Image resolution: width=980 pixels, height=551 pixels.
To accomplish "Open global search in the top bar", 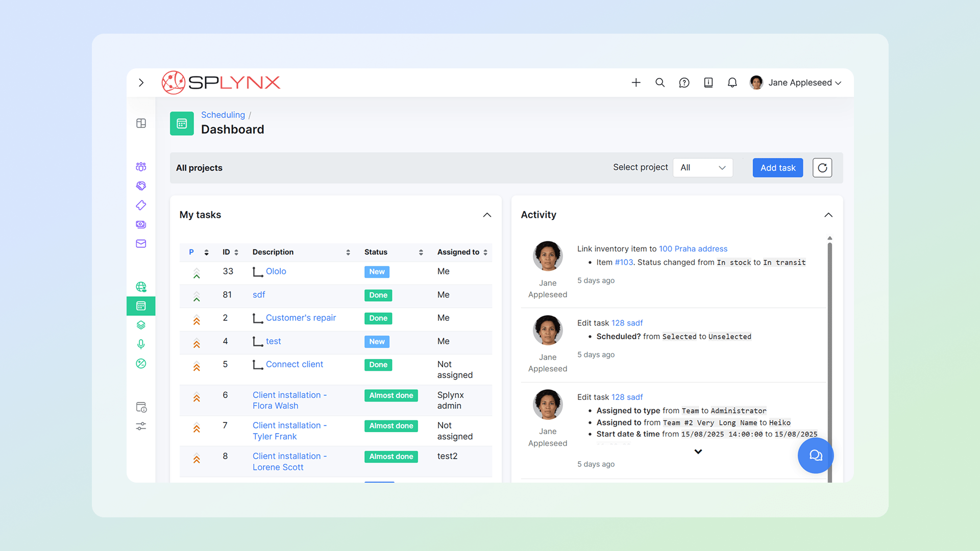I will 660,82.
